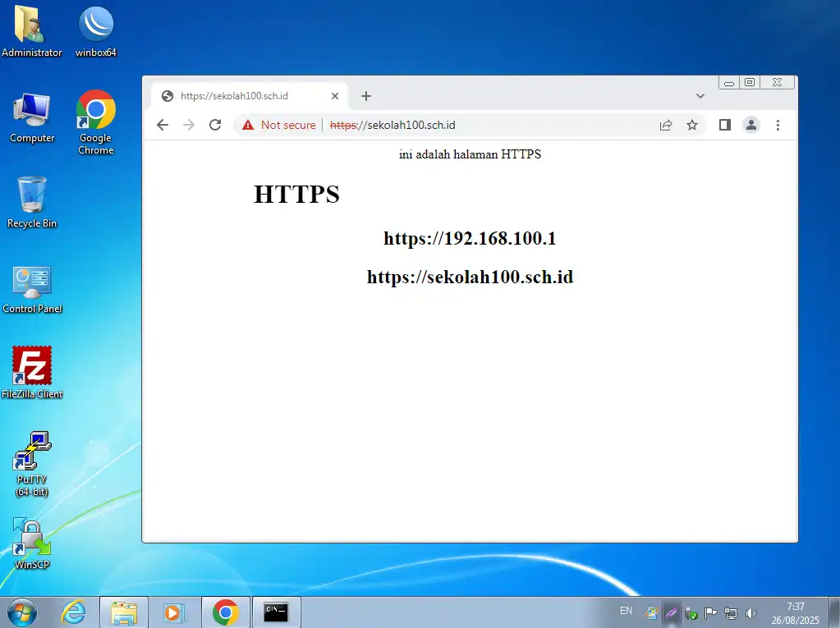
Task: Select the sekolah100.sch.id browser tab
Action: [x=238, y=96]
